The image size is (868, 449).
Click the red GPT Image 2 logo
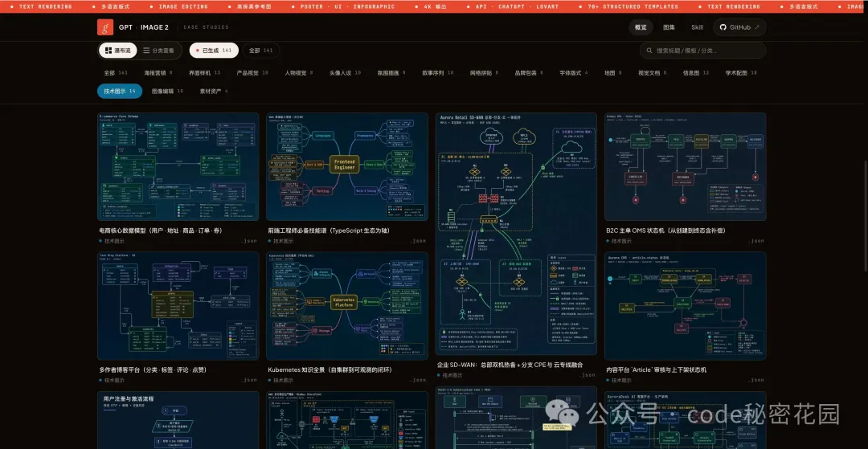[x=105, y=27]
